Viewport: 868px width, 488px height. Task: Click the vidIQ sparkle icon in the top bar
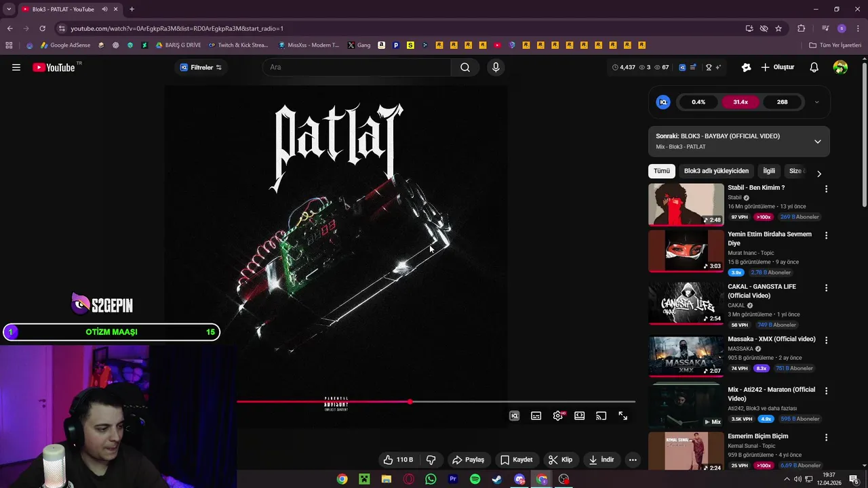(x=717, y=67)
